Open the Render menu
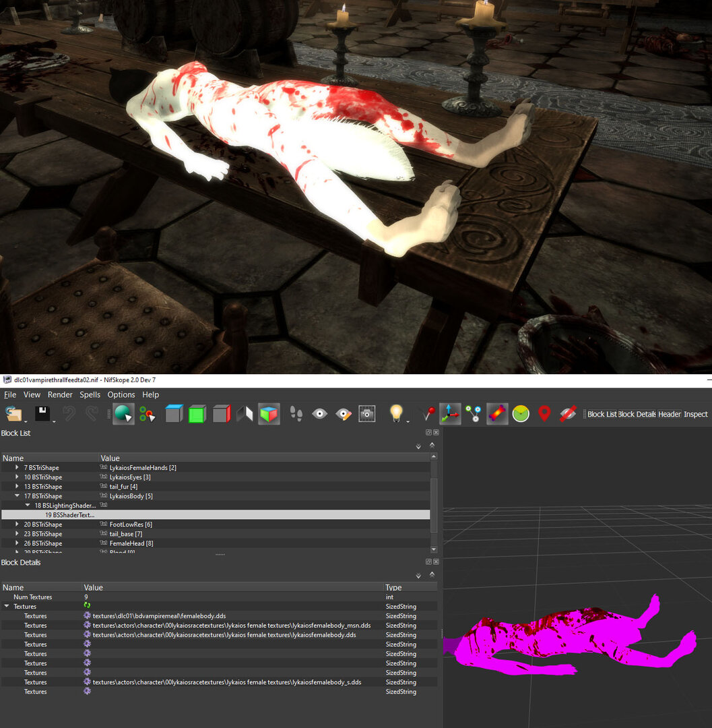This screenshot has width=712, height=728. tap(60, 394)
